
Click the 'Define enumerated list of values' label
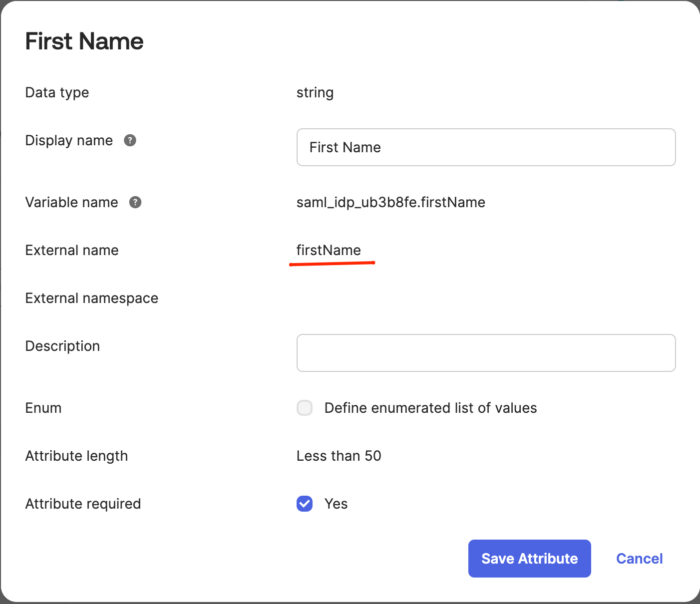[430, 408]
